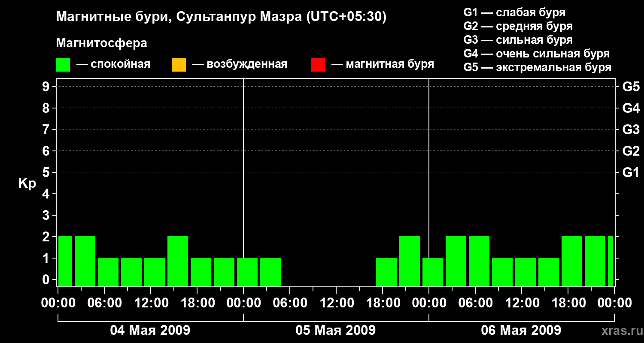
Task: Click the 'Kp' vertical axis title
Action: click(27, 184)
